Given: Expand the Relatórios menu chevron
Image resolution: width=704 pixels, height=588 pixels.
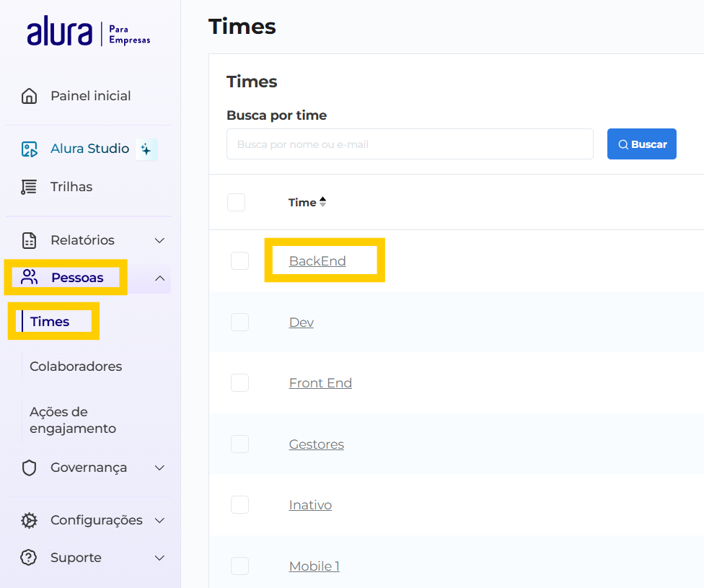Looking at the screenshot, I should [160, 240].
